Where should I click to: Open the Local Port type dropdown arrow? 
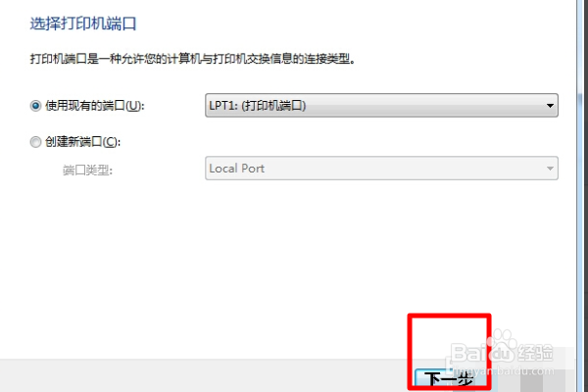point(550,169)
